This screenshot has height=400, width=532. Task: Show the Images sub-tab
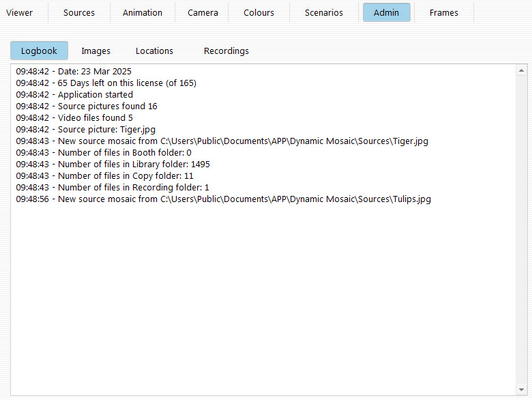(x=95, y=51)
